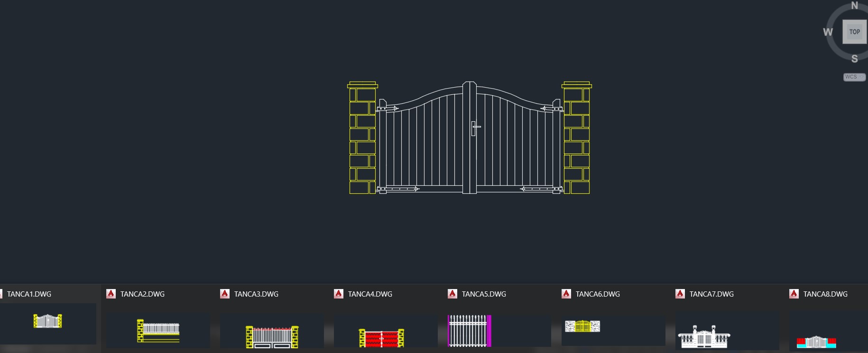
Task: Click the AutoCAD icon next to TANCA7.DWG
Action: pyautogui.click(x=680, y=294)
